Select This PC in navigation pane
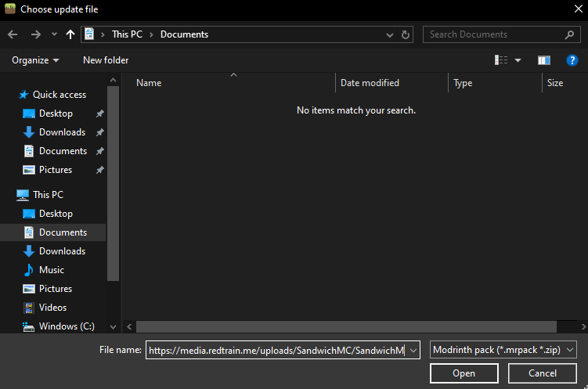Viewport: 588px width, 389px height. point(48,195)
